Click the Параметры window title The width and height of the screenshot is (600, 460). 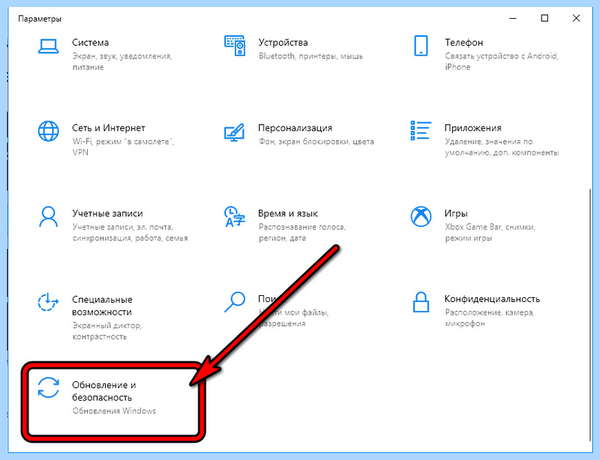point(40,18)
